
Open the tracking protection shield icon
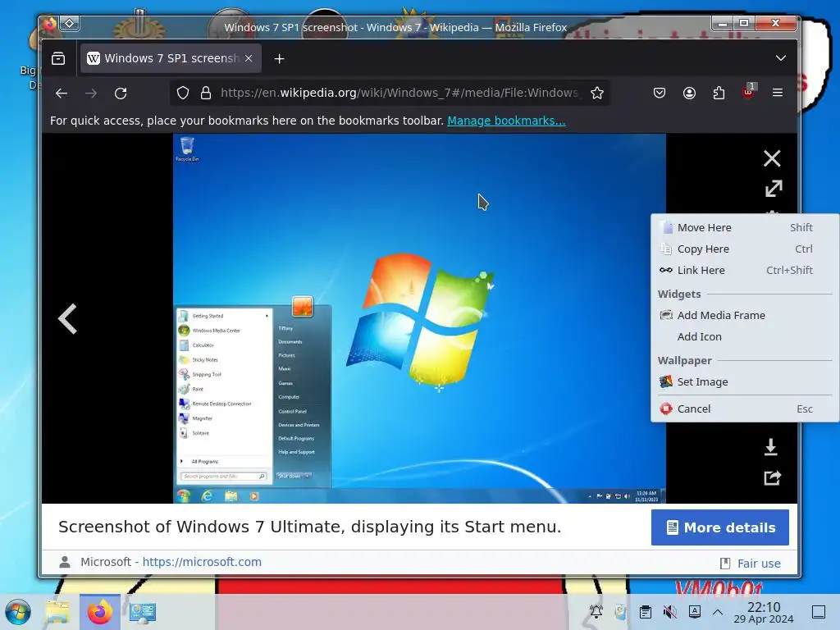(183, 94)
